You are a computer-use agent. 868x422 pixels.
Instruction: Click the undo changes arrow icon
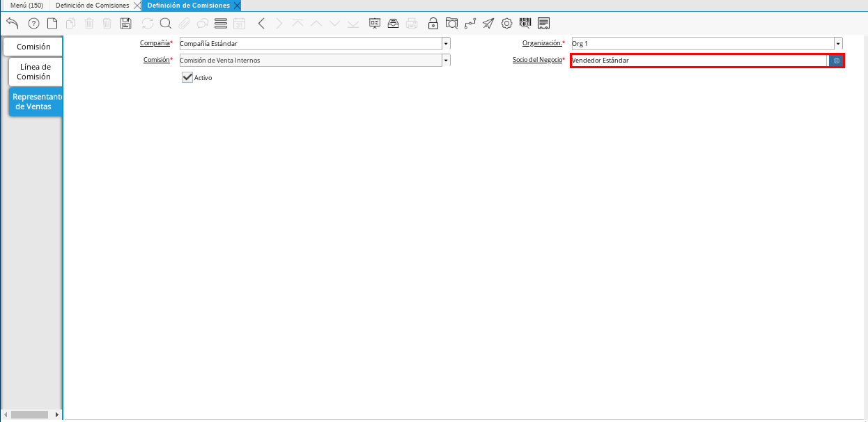click(13, 23)
